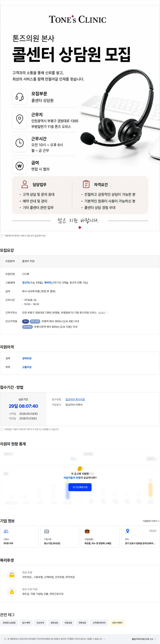The image size is (160, 644).
Task: Click the info icon before 채용정보에 잘못된 내용이
Action: coord(2,235)
